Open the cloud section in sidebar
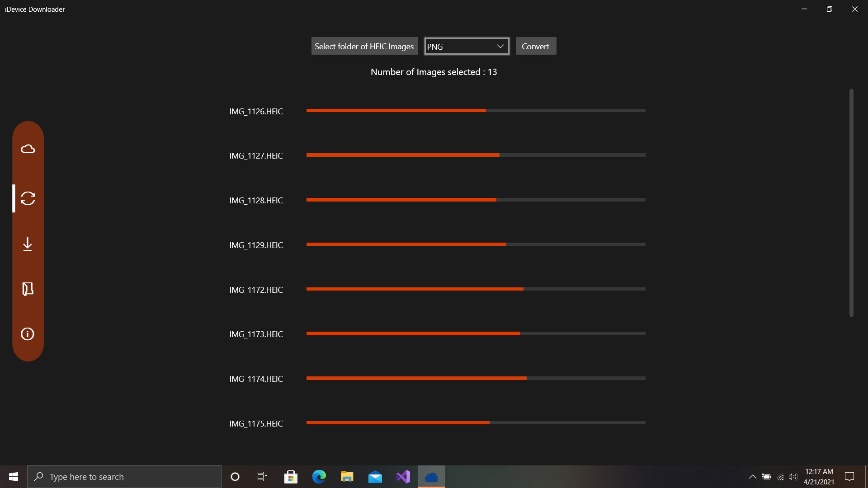 tap(28, 149)
